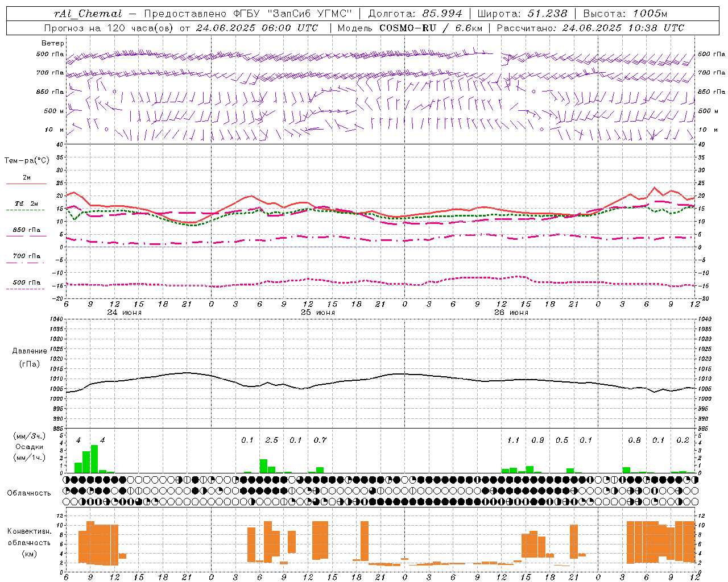The height and width of the screenshot is (582, 728).
Task: Select the green dashed line swatch under Td 2м
Action: pos(25,210)
